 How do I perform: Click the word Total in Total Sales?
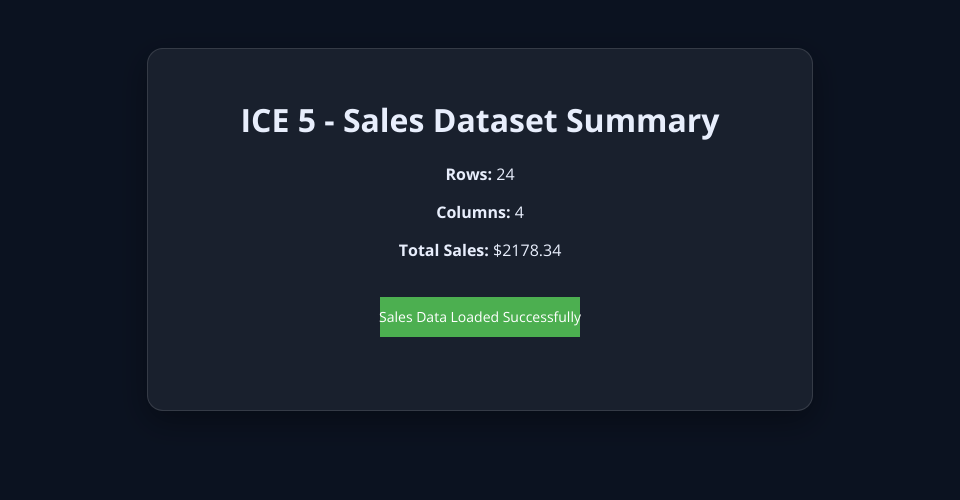tap(419, 251)
